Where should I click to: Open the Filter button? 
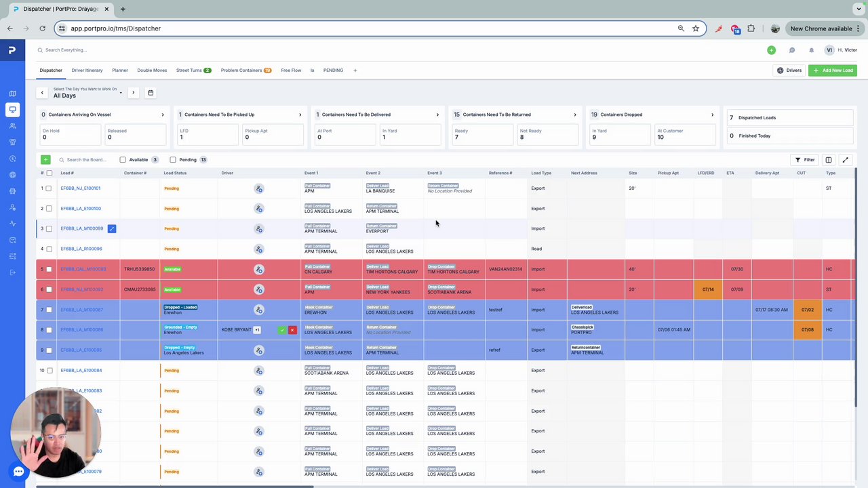click(x=805, y=160)
